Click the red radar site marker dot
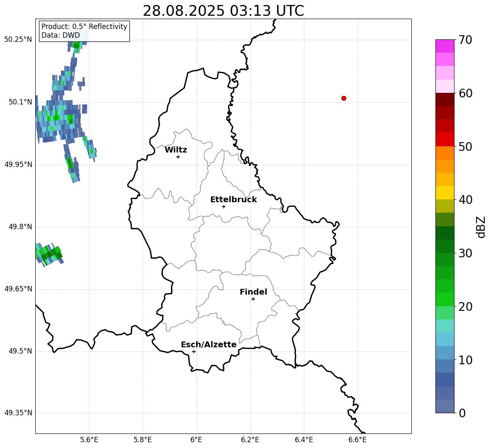 (344, 98)
